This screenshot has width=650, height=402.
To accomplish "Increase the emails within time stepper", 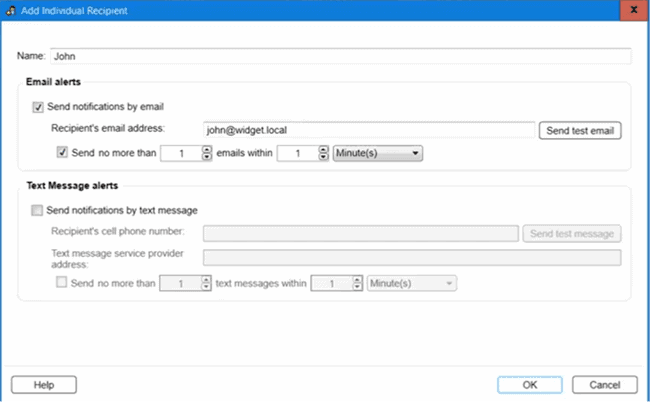I will 323,150.
